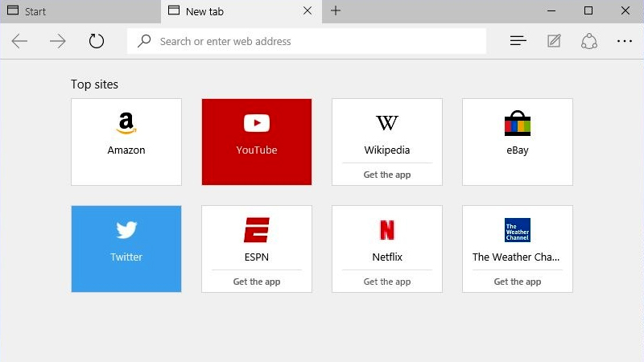Viewport: 644px width, 362px height.
Task: Open the Amazon top site tile
Action: pyautogui.click(x=126, y=142)
